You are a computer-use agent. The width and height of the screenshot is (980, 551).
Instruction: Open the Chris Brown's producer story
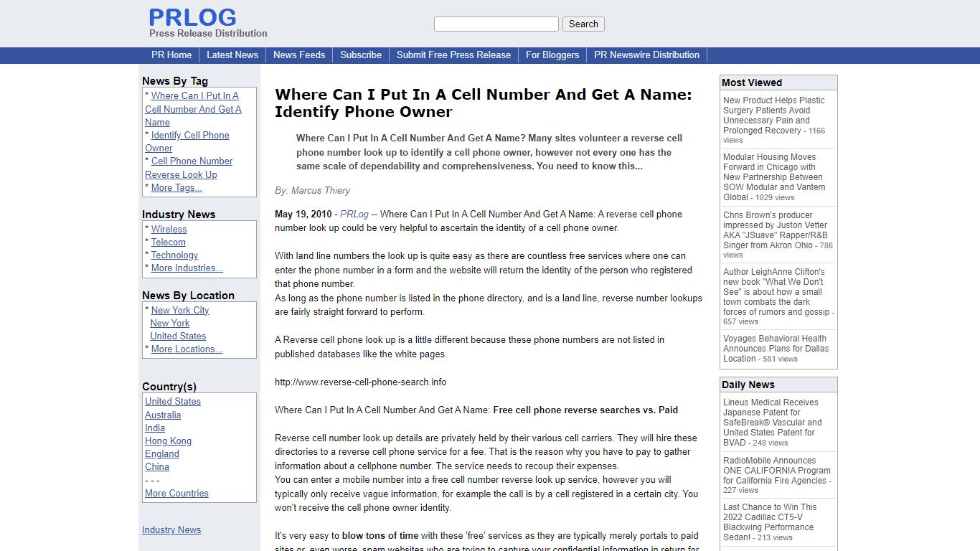pos(776,230)
